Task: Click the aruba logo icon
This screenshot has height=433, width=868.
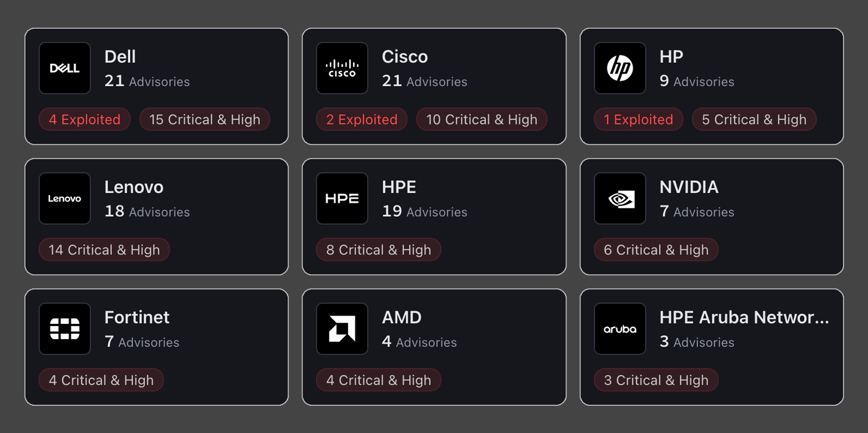Action: click(x=620, y=329)
